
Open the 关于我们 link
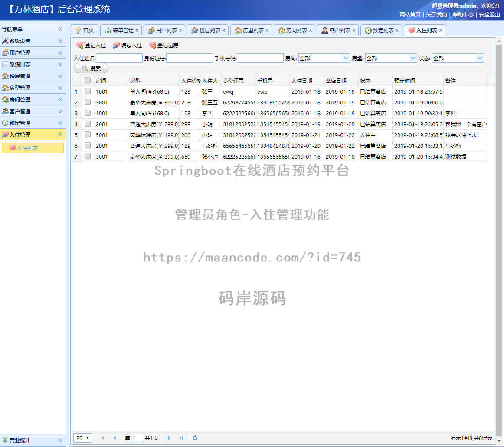point(436,15)
